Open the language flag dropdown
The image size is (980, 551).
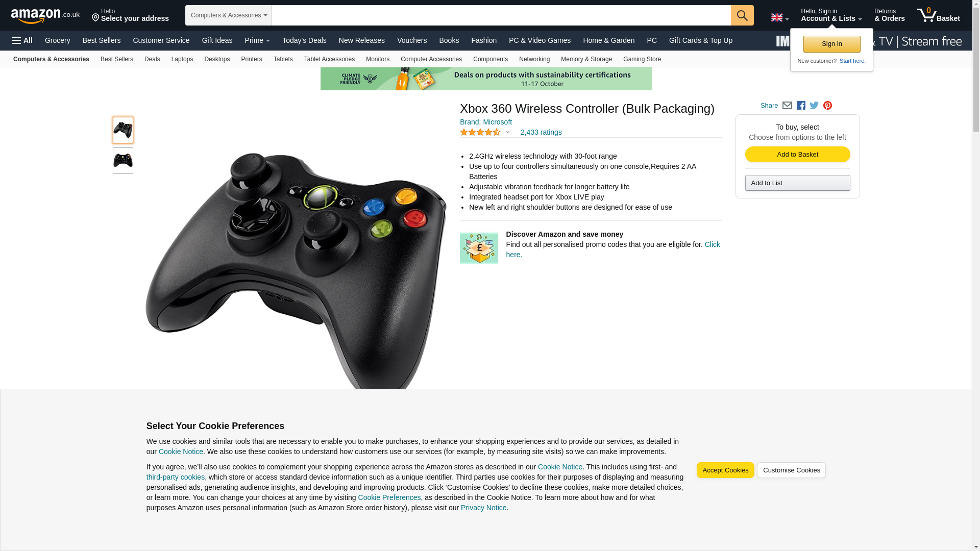click(779, 18)
